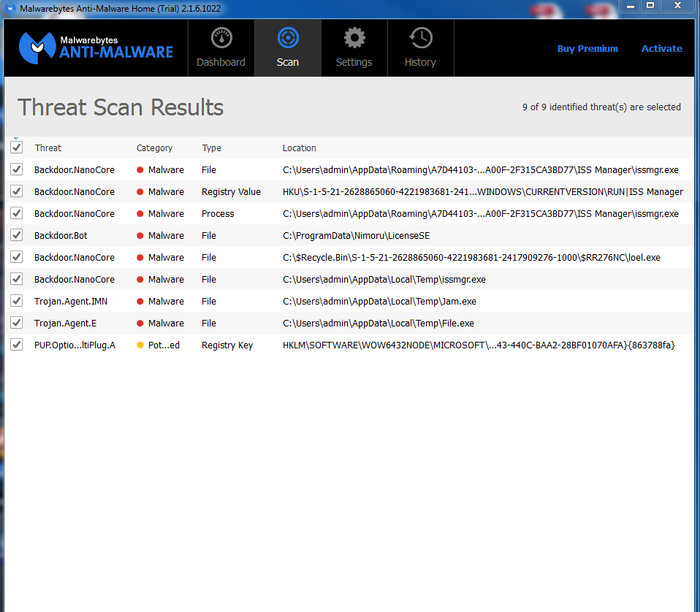
Task: Click red Malware dot on Process row
Action: pos(140,214)
